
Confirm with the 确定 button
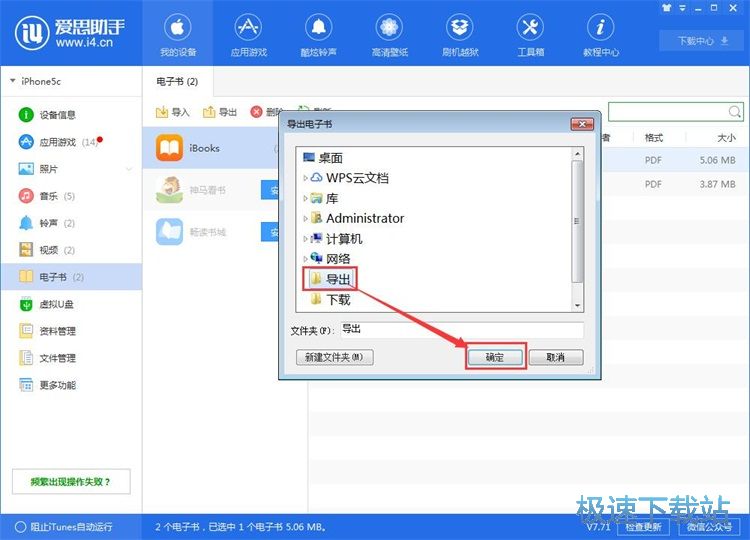[x=495, y=357]
